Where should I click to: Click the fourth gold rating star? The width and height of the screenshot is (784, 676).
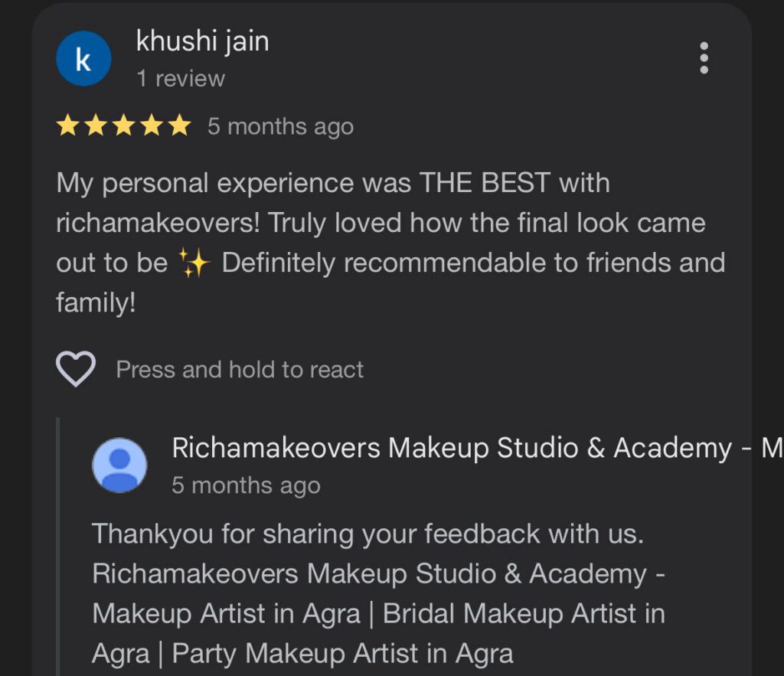coord(151,126)
